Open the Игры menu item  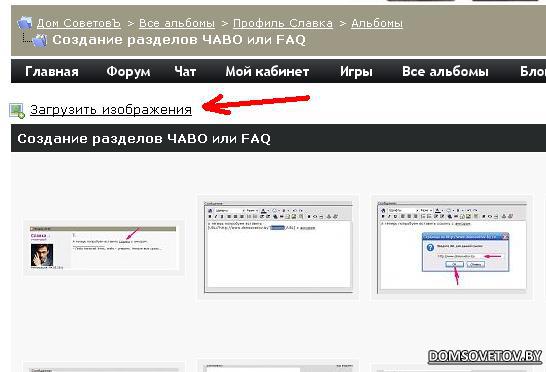pyautogui.click(x=356, y=71)
